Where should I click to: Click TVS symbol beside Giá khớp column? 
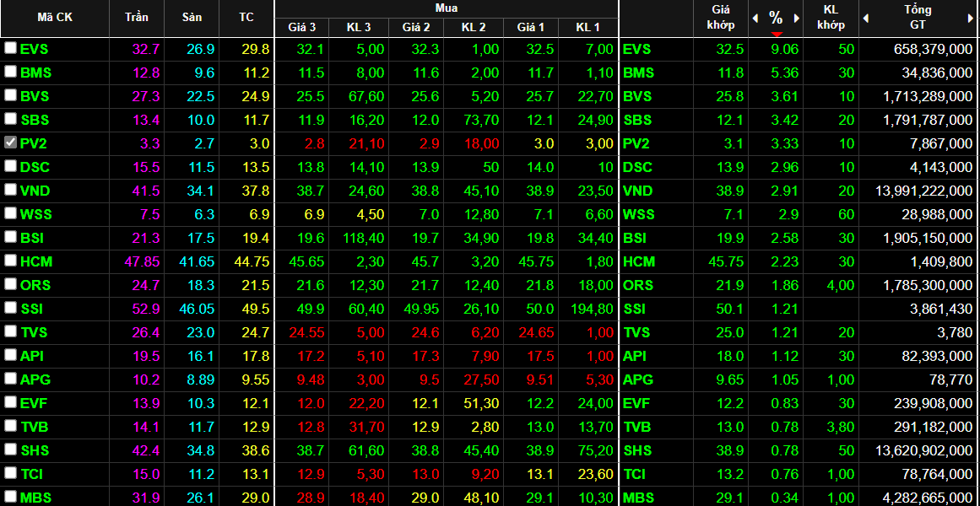point(636,332)
